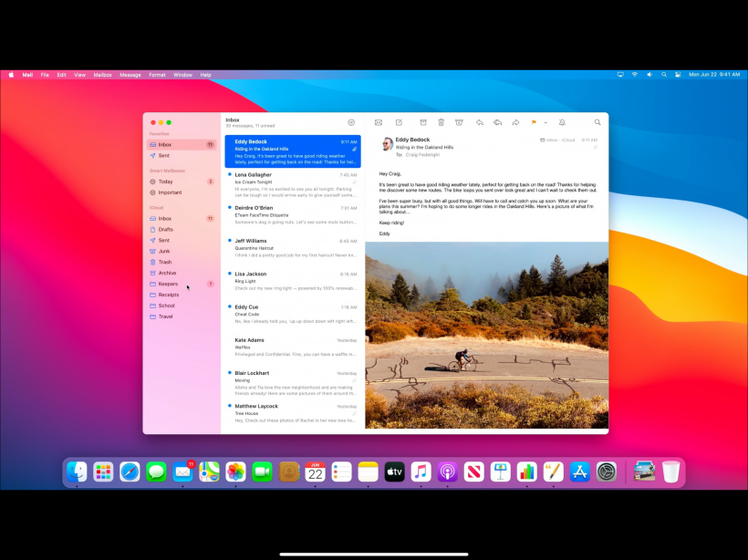Open the Format menu in the menu bar

157,75
